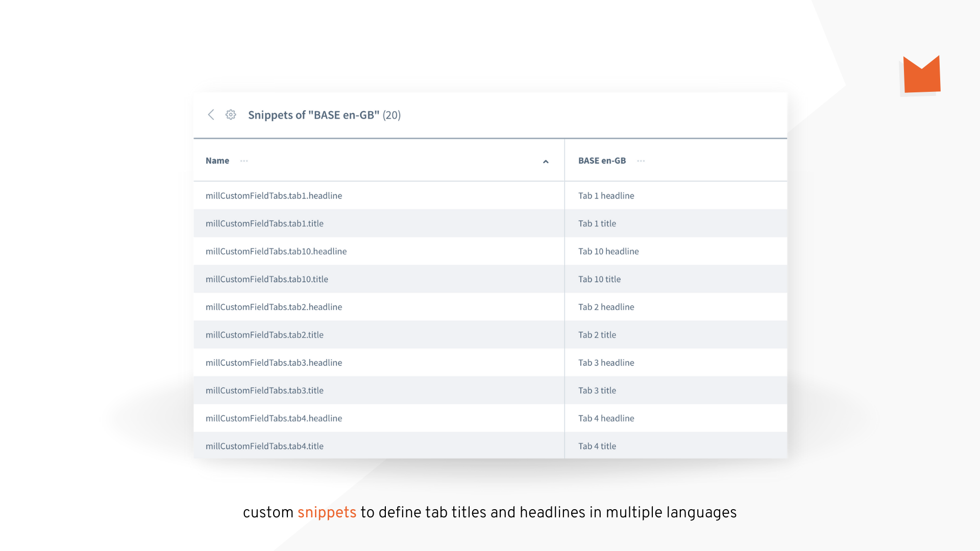
Task: Click the "Tab 2 headline" value cell
Action: coord(676,307)
